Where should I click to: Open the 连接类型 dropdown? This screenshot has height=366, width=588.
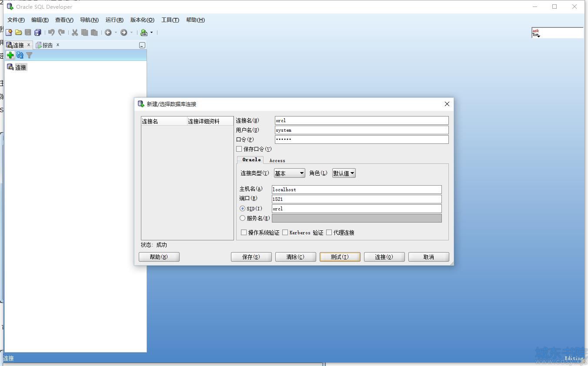point(290,173)
